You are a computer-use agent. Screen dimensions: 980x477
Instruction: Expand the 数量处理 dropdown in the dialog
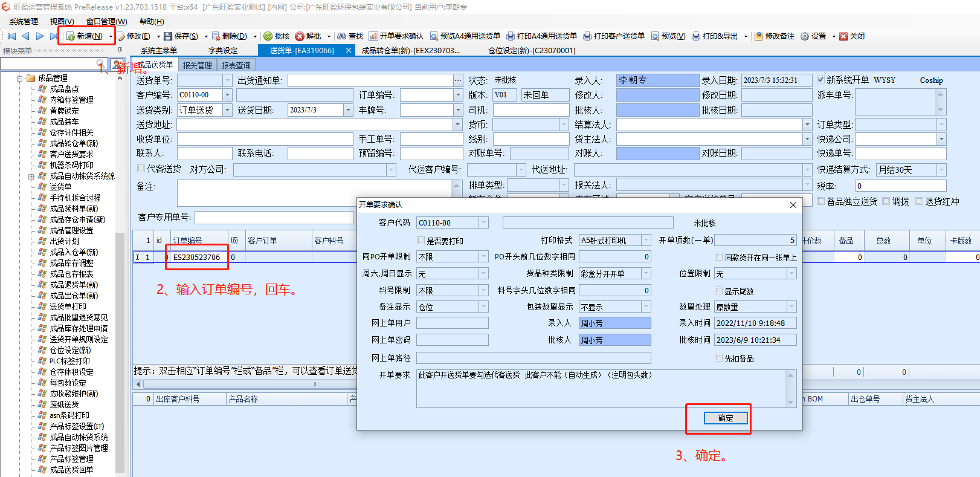[x=791, y=307]
